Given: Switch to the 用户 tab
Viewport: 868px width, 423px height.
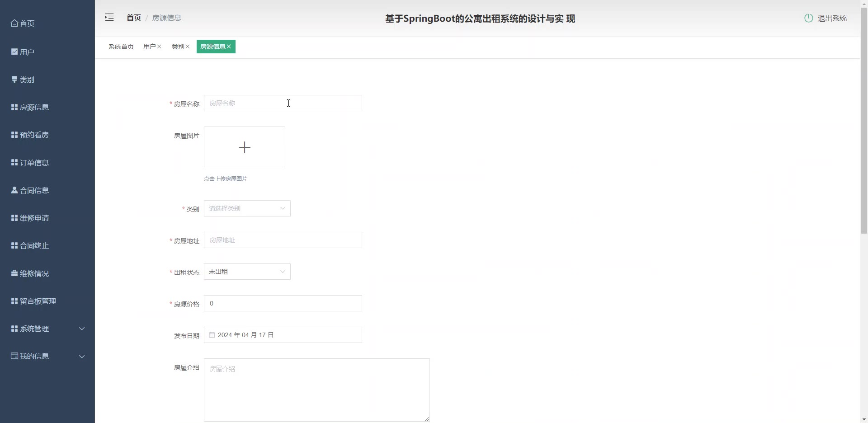Looking at the screenshot, I should point(149,47).
